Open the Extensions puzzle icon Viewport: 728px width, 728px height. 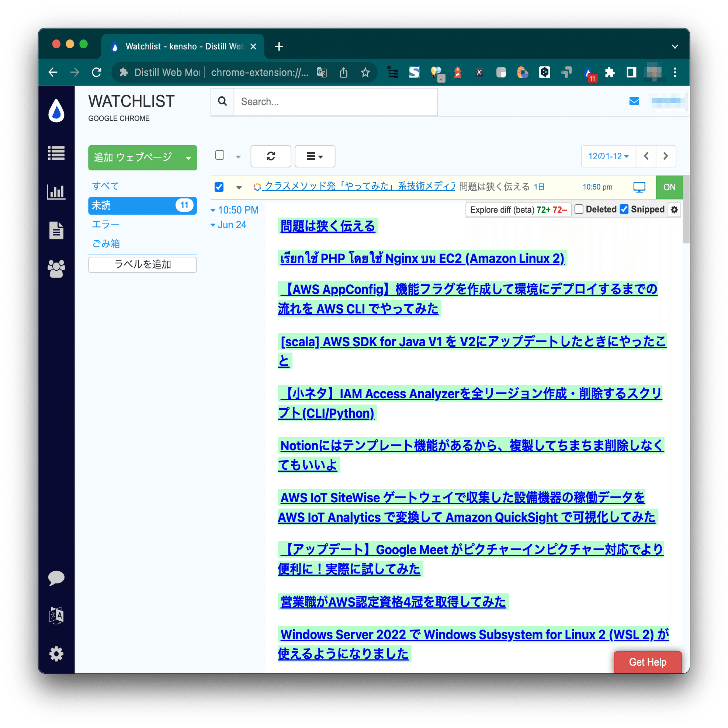tap(610, 72)
